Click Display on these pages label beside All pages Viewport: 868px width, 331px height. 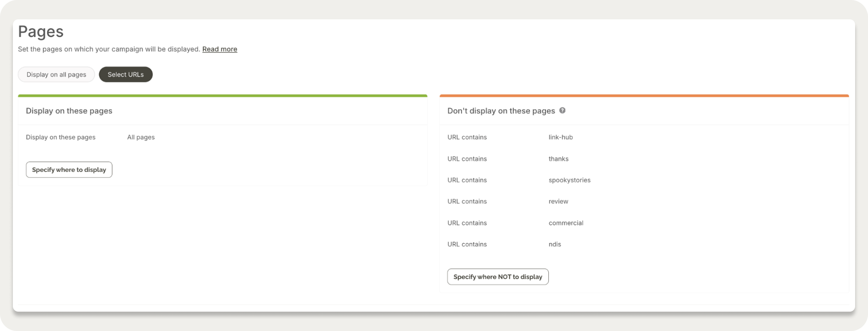tap(61, 137)
